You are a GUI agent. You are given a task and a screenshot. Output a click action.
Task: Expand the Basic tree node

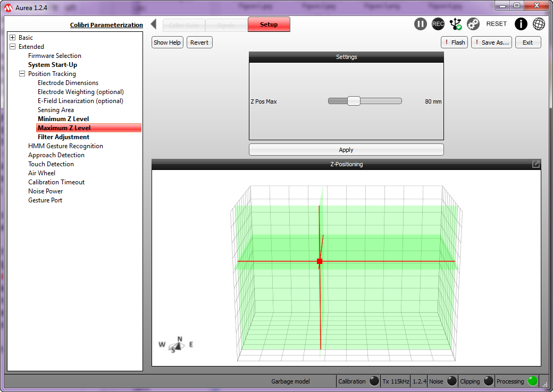(13, 38)
